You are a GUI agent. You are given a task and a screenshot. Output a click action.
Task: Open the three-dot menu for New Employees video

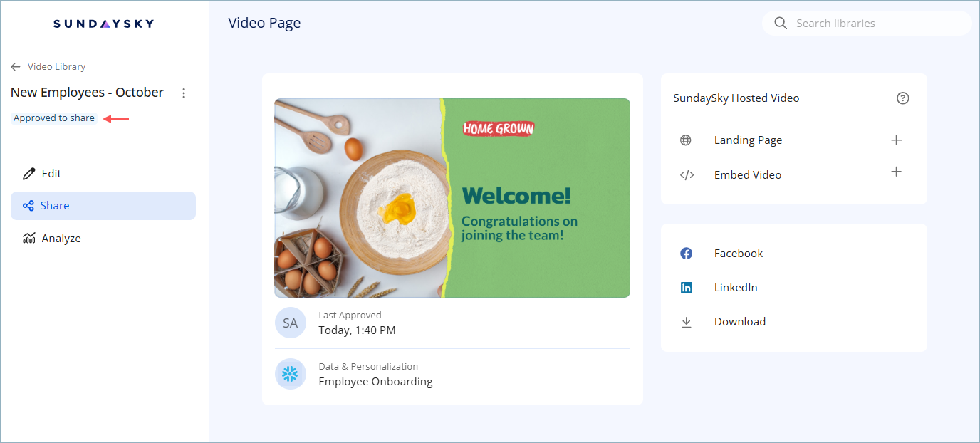coord(184,93)
